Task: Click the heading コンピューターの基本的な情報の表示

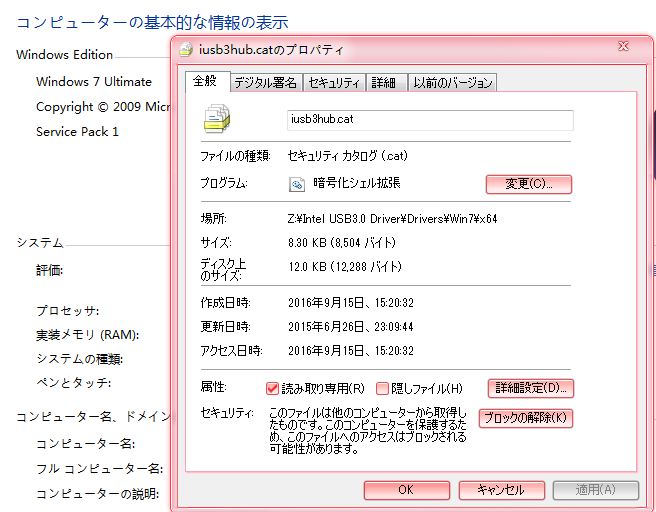Action: coord(152,22)
